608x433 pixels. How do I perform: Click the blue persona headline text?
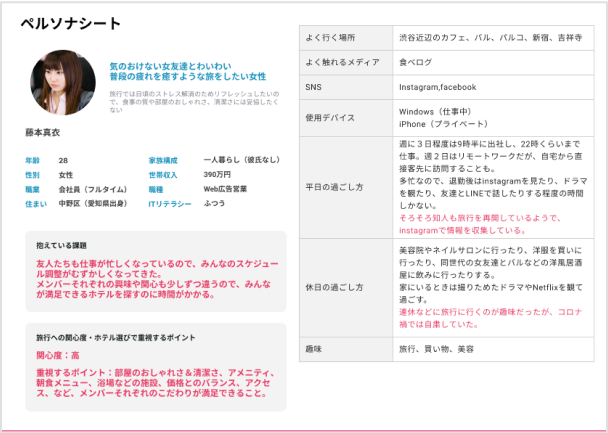click(187, 70)
